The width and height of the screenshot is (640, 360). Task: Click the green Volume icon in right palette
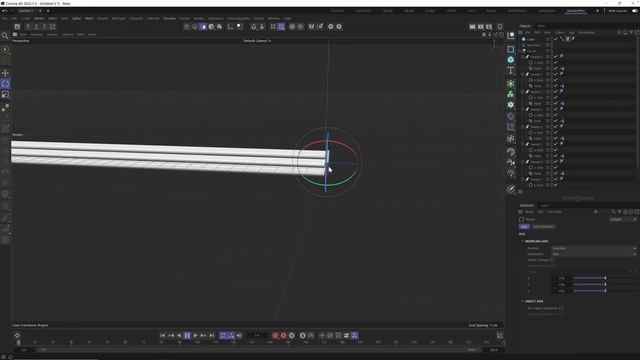[x=511, y=94]
